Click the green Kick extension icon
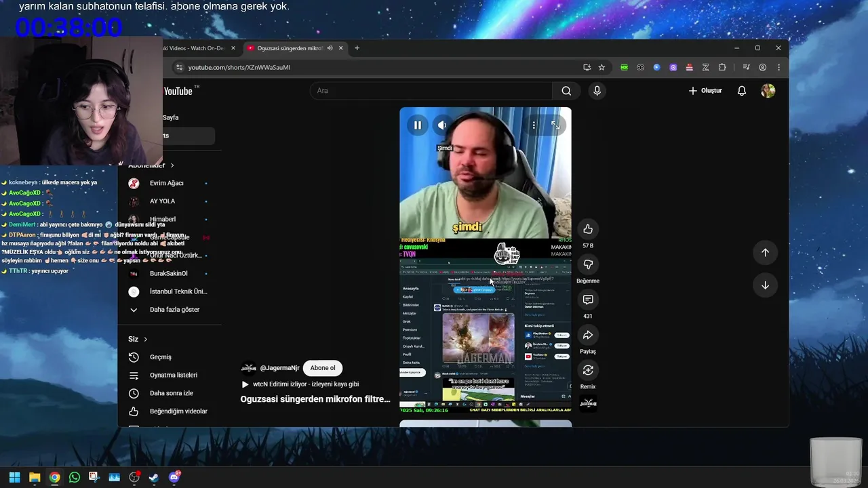868x488 pixels. [x=624, y=67]
